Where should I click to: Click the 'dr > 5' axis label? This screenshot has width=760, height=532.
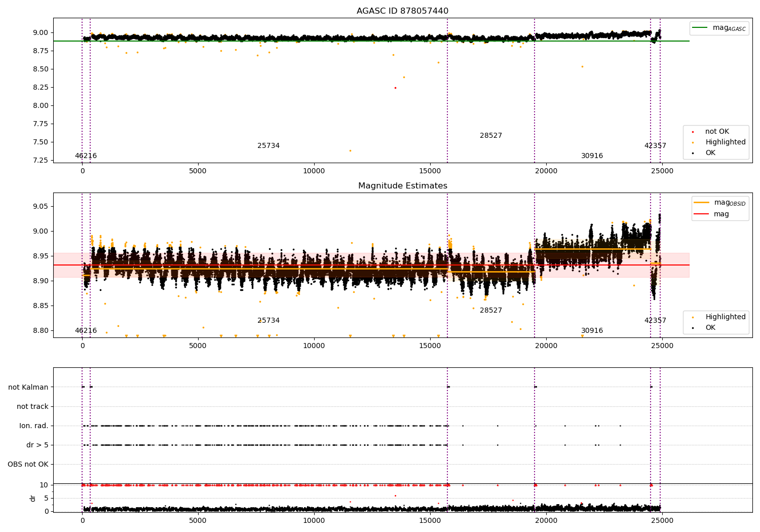point(37,445)
